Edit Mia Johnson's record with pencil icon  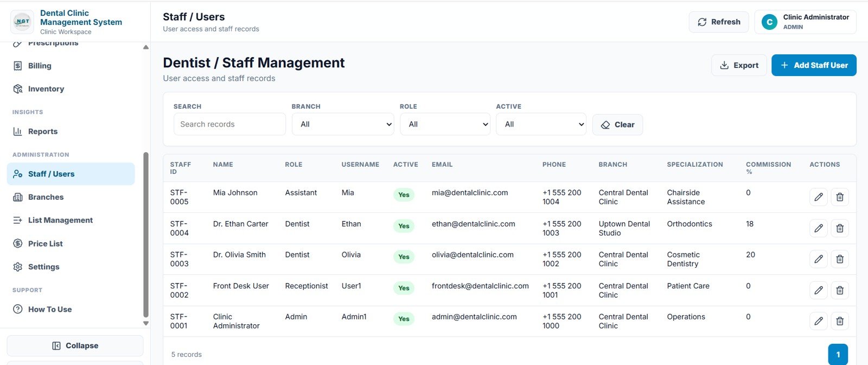(818, 197)
